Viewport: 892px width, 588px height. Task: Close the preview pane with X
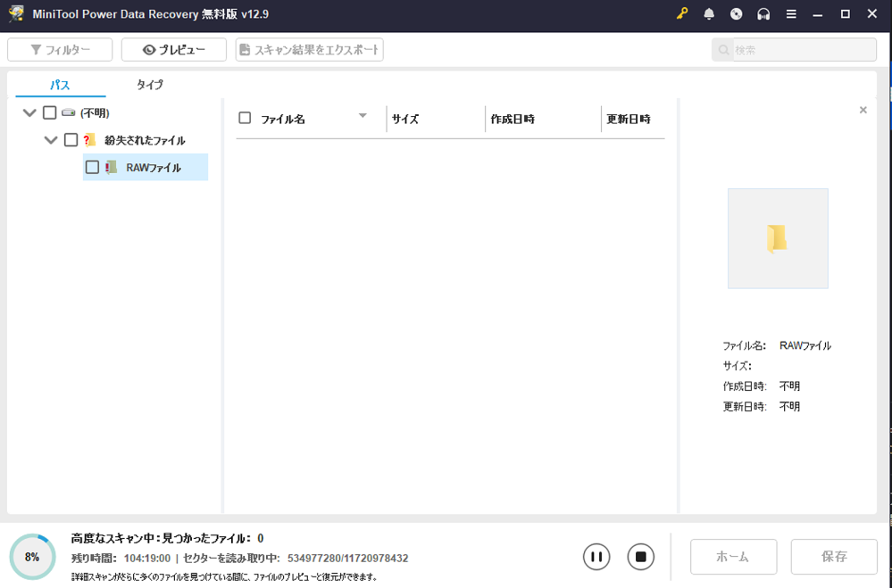[863, 111]
